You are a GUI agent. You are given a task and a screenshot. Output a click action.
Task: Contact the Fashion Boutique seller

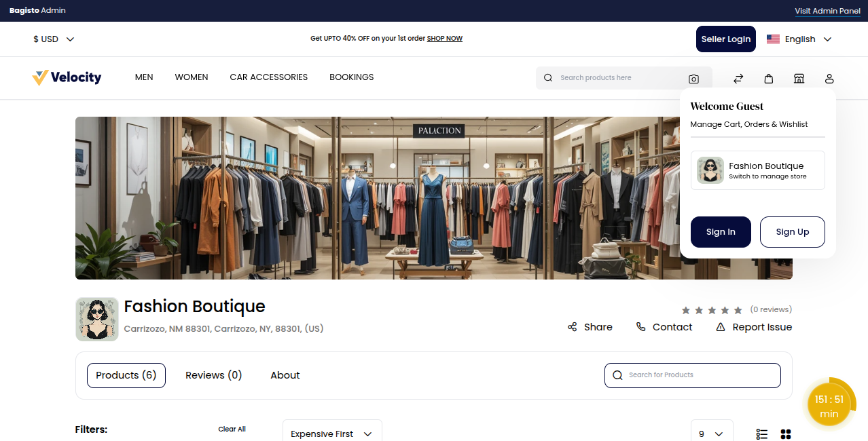(x=664, y=326)
